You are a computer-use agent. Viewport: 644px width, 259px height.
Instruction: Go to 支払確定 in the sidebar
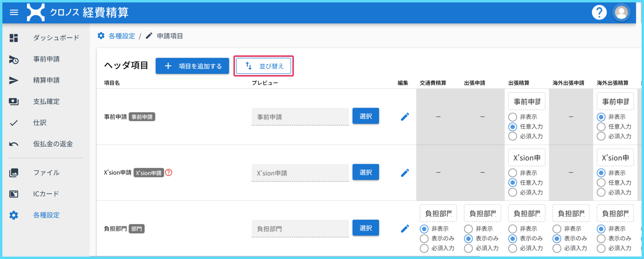point(46,101)
